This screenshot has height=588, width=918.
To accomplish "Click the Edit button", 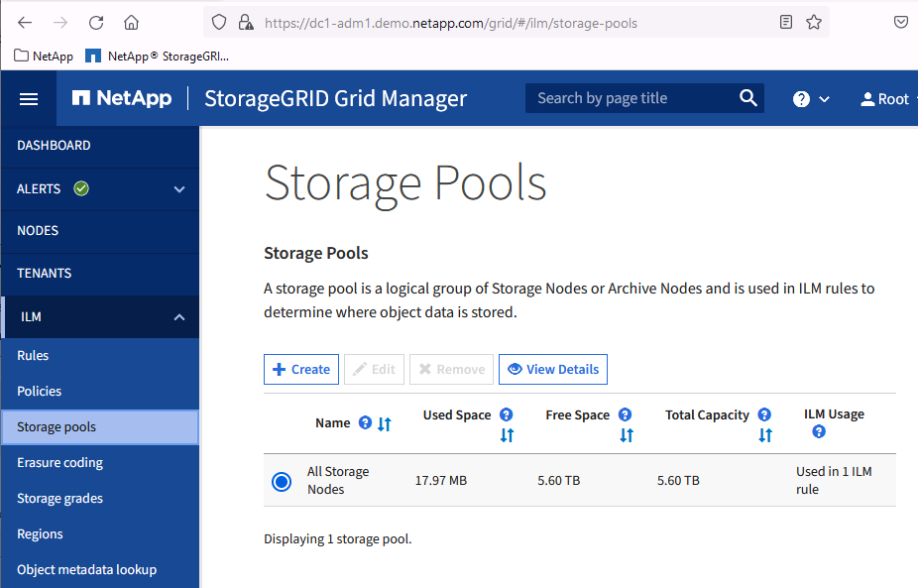I will tap(374, 370).
